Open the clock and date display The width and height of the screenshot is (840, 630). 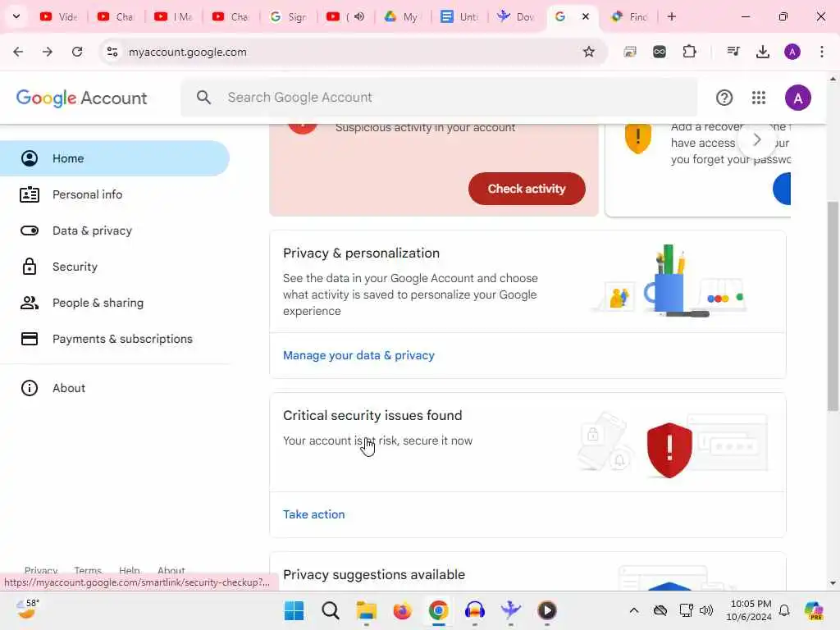pyautogui.click(x=750, y=610)
